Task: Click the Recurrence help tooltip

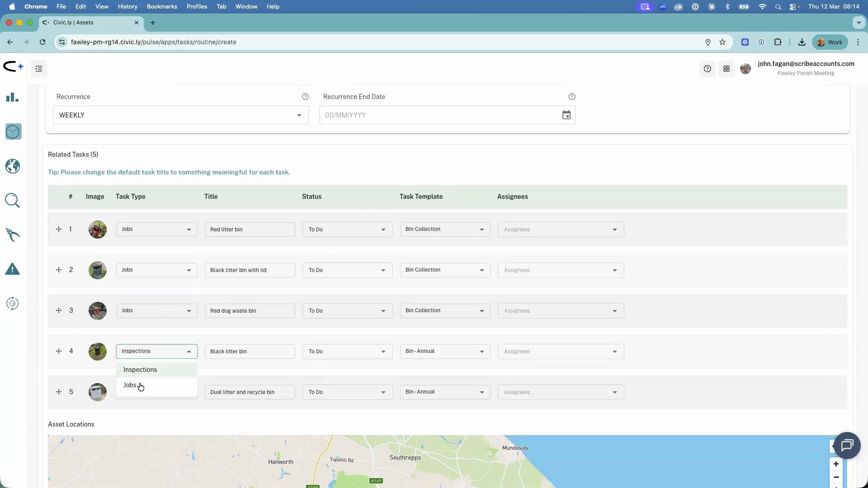Action: click(306, 96)
